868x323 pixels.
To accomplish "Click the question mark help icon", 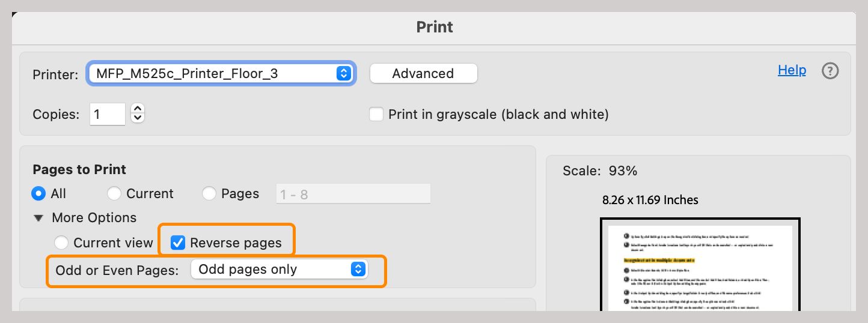I will [830, 71].
